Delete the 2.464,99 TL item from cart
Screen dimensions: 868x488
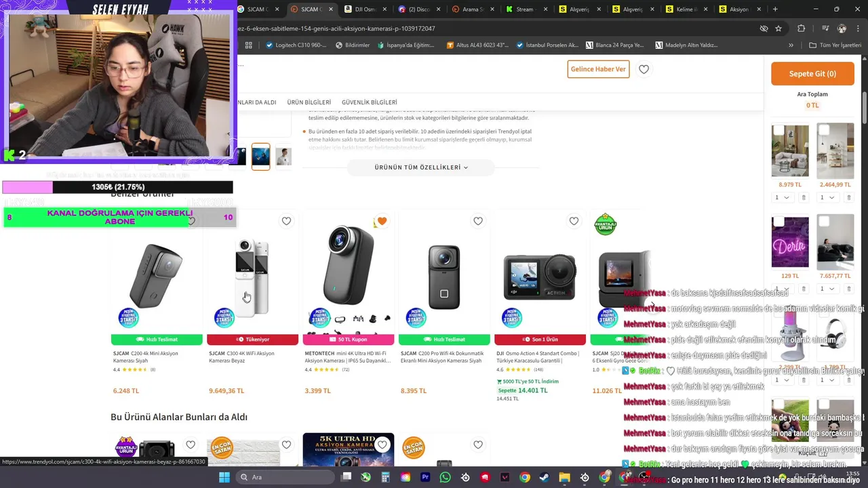(848, 197)
